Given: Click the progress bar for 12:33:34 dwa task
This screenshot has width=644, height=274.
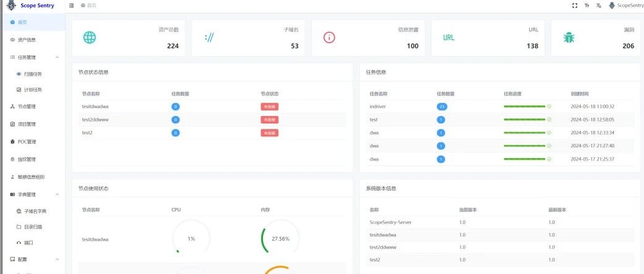Looking at the screenshot, I should click(524, 133).
